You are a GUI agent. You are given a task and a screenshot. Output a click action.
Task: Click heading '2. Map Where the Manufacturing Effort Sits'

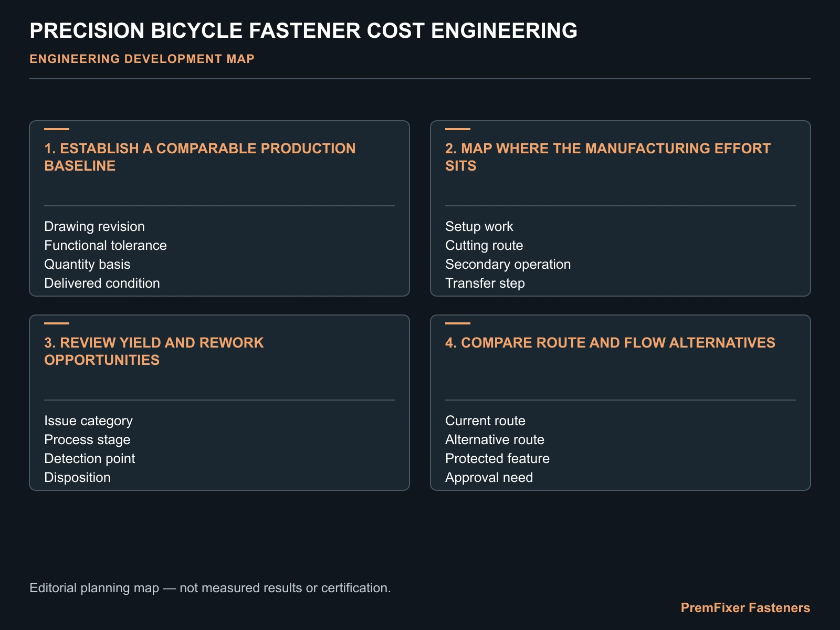click(608, 157)
